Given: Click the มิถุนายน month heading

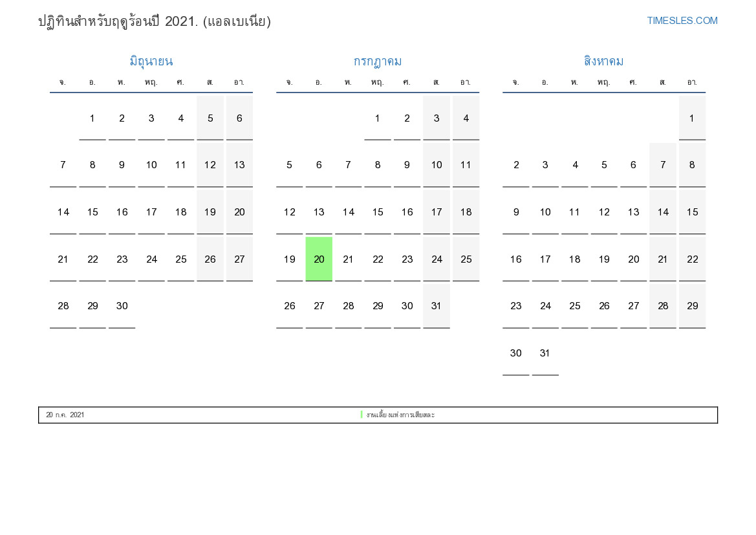Looking at the screenshot, I should coord(151,61).
